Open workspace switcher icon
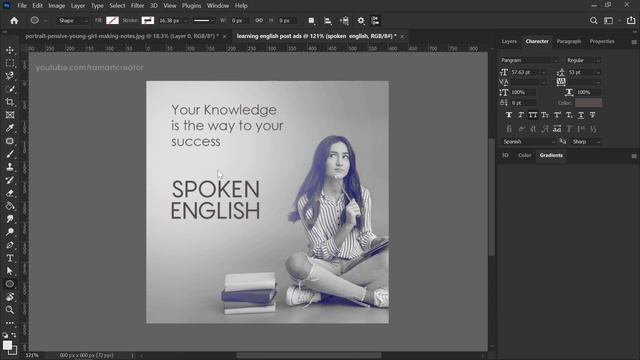 coord(609,20)
